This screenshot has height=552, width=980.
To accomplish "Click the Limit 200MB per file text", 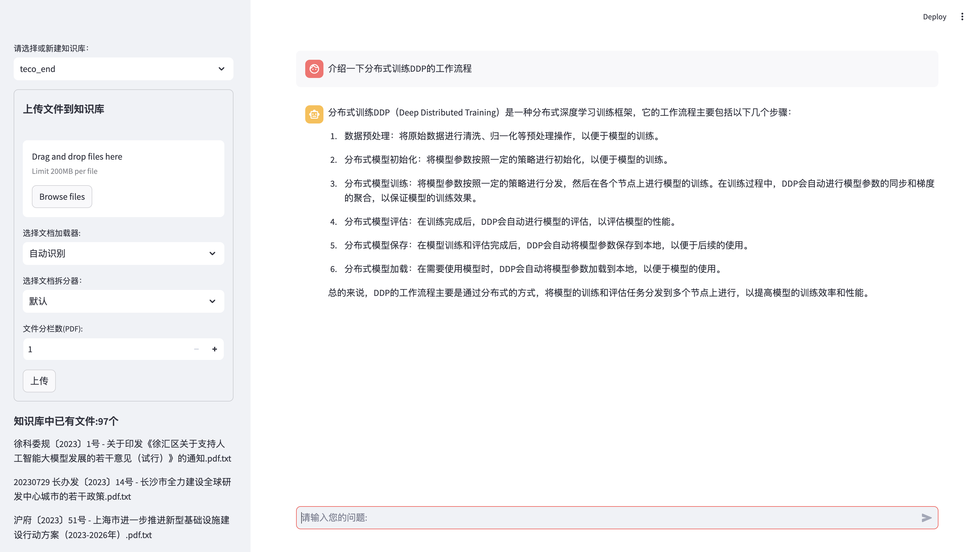I will tap(65, 171).
